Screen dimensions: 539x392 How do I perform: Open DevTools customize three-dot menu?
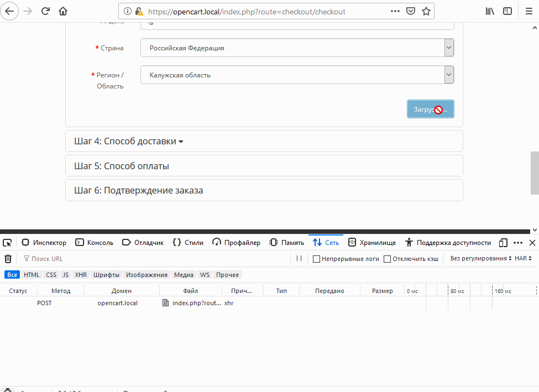point(517,243)
